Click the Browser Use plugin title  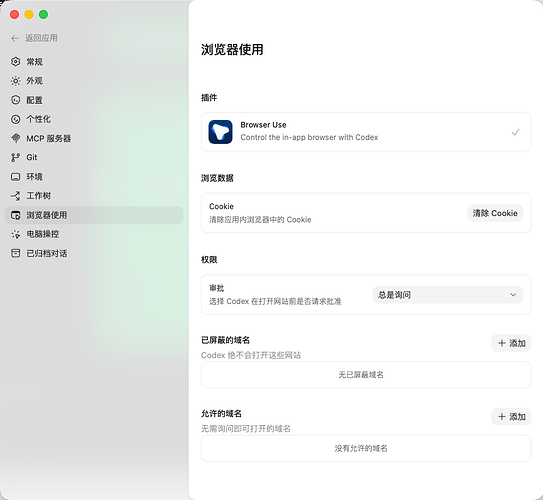[263, 125]
